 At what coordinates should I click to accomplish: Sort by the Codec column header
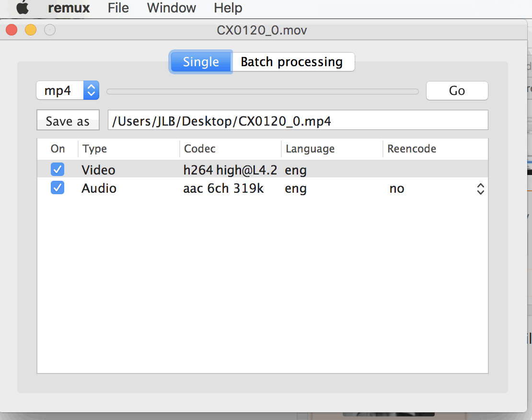(231, 149)
